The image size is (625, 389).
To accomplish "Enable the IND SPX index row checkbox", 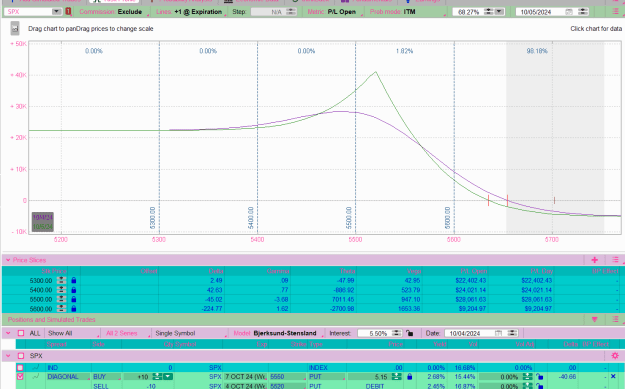I will point(20,367).
